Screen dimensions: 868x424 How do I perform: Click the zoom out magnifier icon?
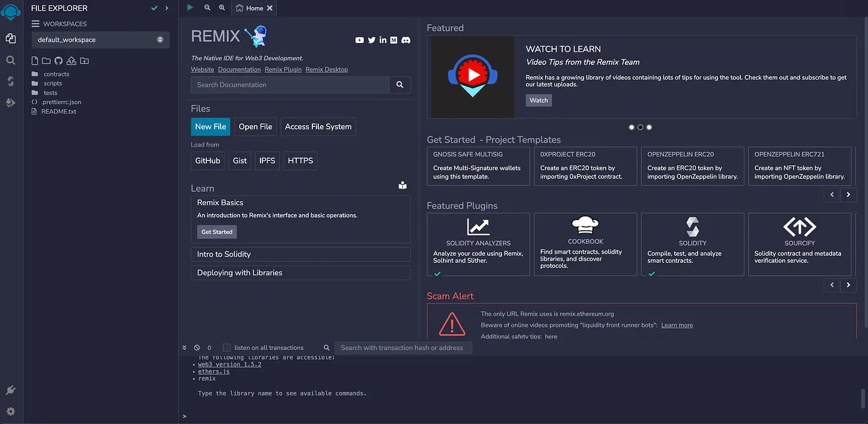207,8
